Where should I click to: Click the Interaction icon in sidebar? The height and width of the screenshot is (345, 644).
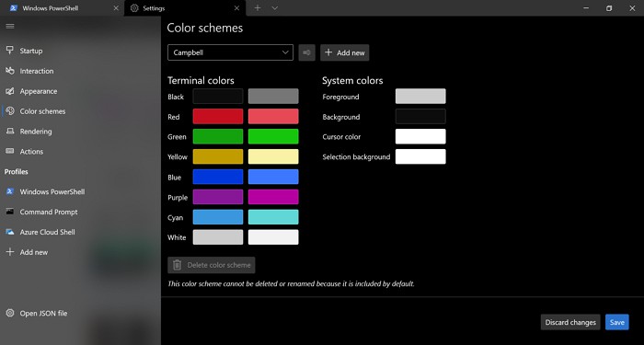tap(10, 71)
